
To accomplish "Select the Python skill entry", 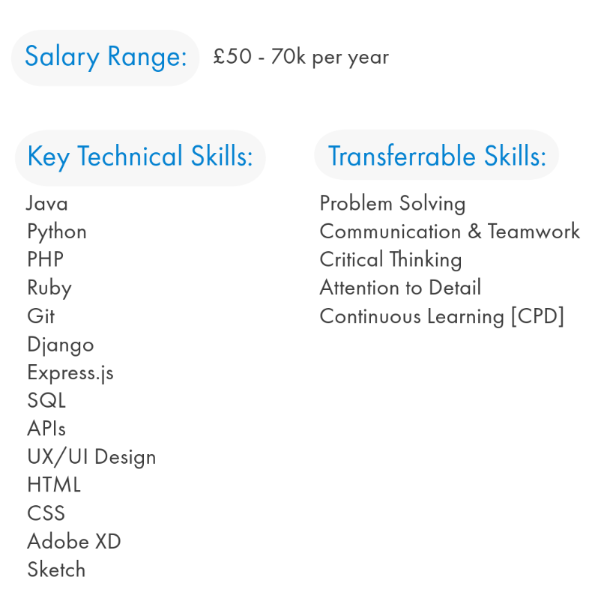I will tap(57, 232).
